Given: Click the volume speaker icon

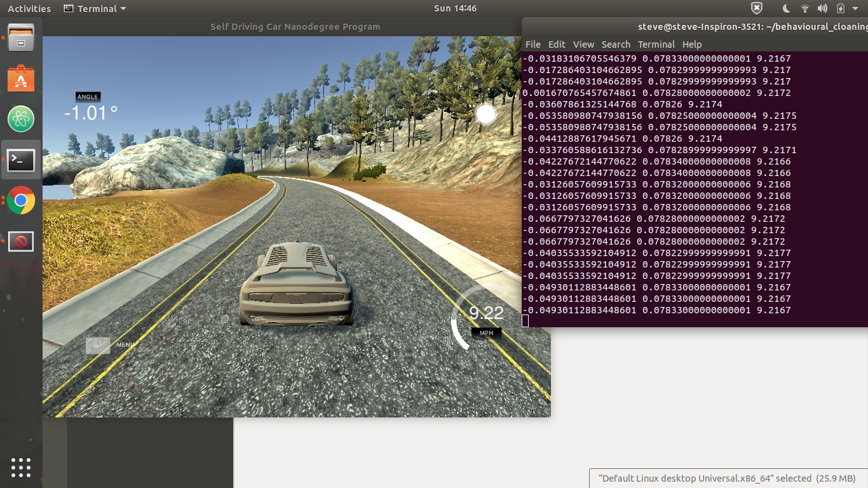Looking at the screenshot, I should [x=823, y=8].
